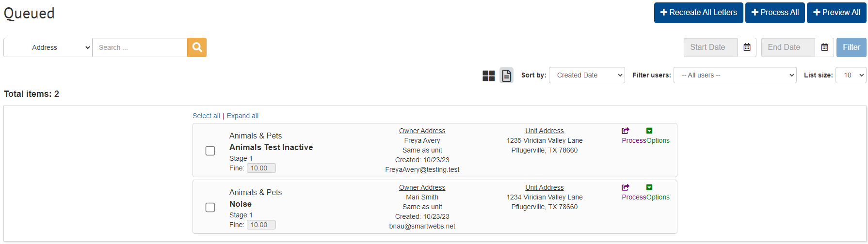
Task: Click Options icon for Freya Avery item
Action: (x=649, y=131)
